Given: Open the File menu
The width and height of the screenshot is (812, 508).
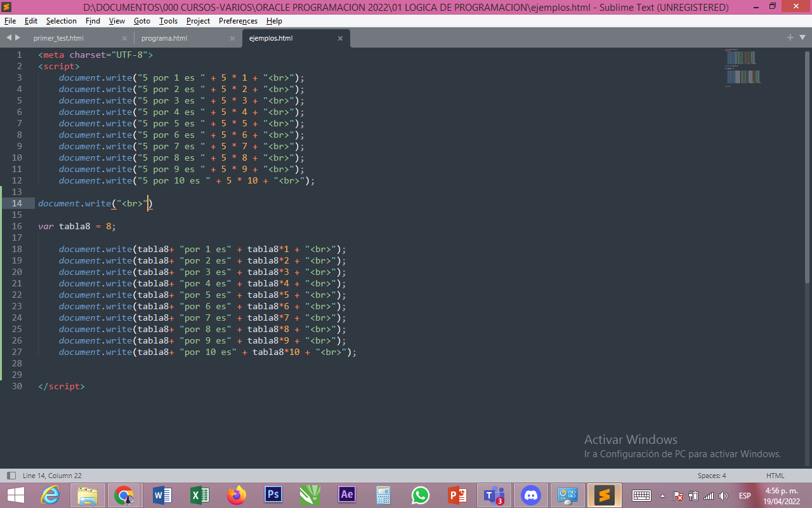Looking at the screenshot, I should [10, 21].
